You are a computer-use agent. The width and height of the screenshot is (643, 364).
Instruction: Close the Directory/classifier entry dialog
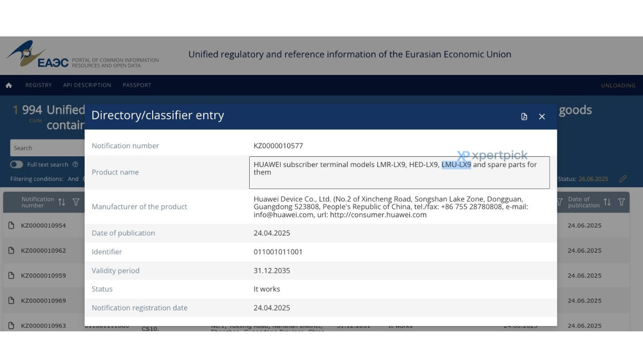(542, 117)
